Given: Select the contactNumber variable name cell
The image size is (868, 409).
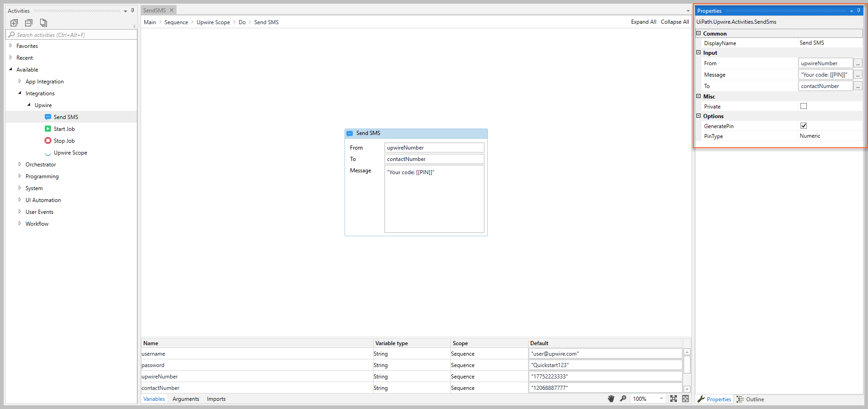Looking at the screenshot, I should (x=257, y=388).
